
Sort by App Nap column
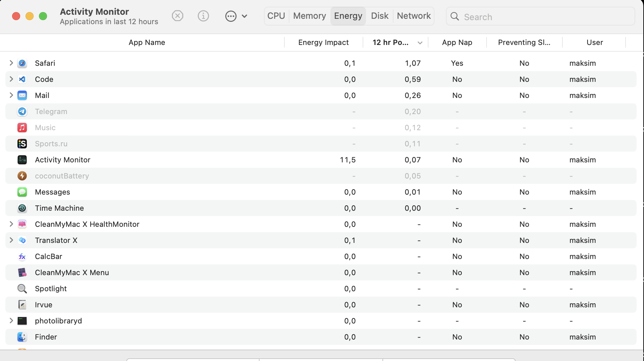(x=457, y=42)
